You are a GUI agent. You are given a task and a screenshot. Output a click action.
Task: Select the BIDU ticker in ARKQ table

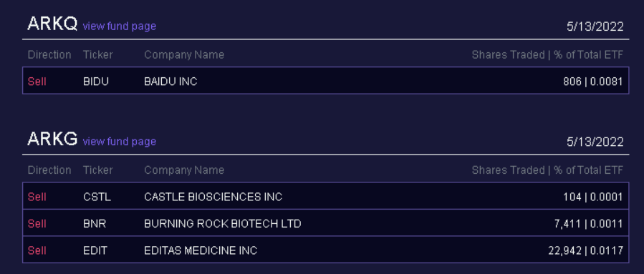click(x=96, y=82)
